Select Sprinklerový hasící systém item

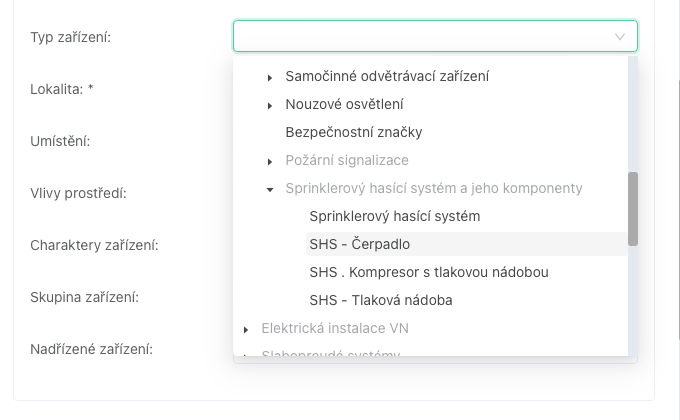(x=395, y=216)
